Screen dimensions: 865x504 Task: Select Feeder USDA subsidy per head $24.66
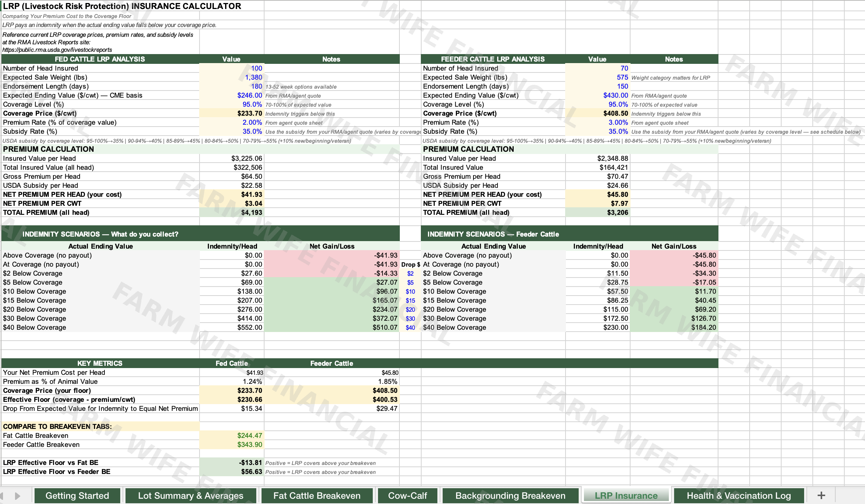[x=598, y=186]
